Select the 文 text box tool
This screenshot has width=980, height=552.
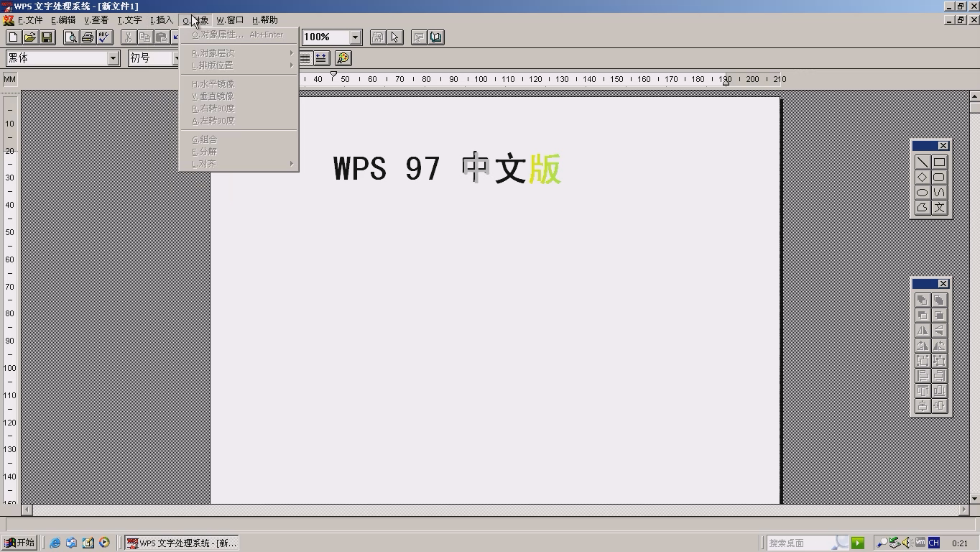coord(939,208)
